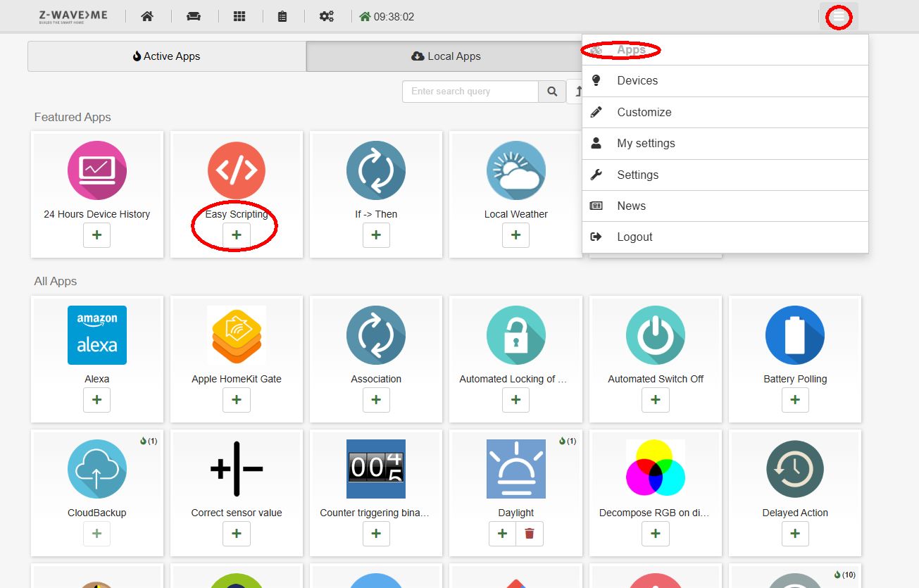Image resolution: width=919 pixels, height=588 pixels.
Task: Add the Delayed Action app
Action: (795, 534)
